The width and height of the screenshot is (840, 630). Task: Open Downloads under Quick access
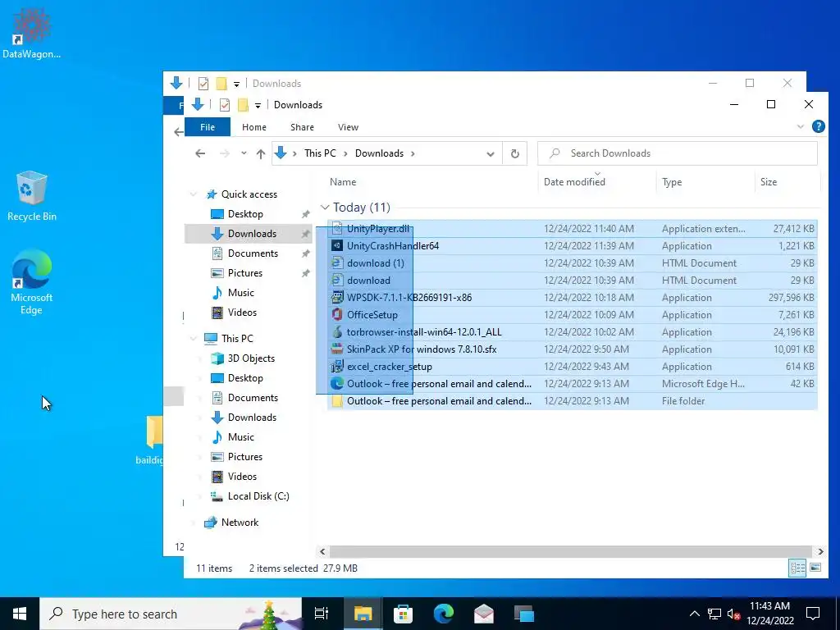[x=252, y=234]
